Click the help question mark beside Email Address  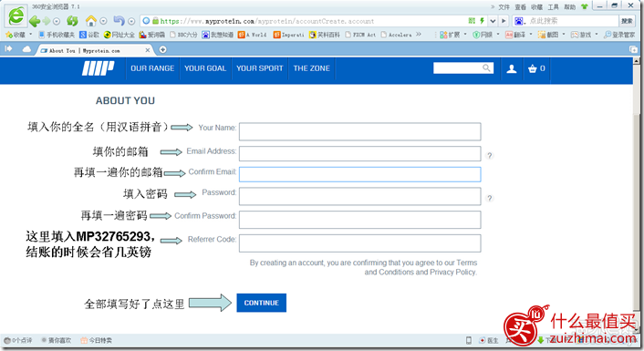[x=489, y=156]
